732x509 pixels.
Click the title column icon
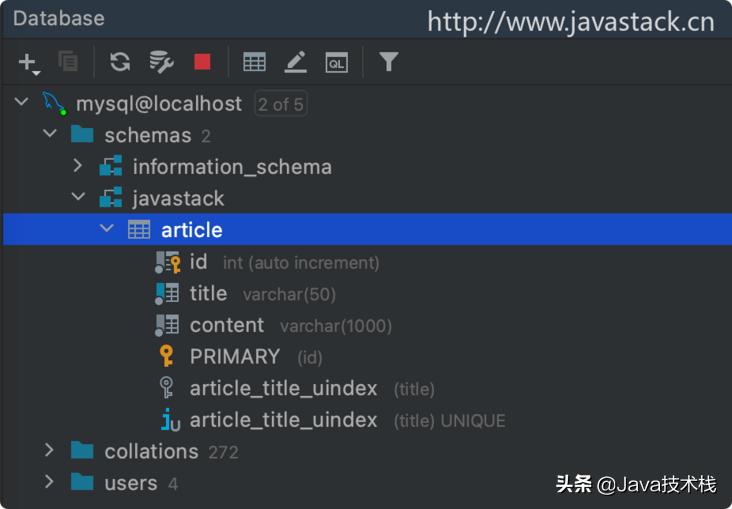[x=167, y=294]
